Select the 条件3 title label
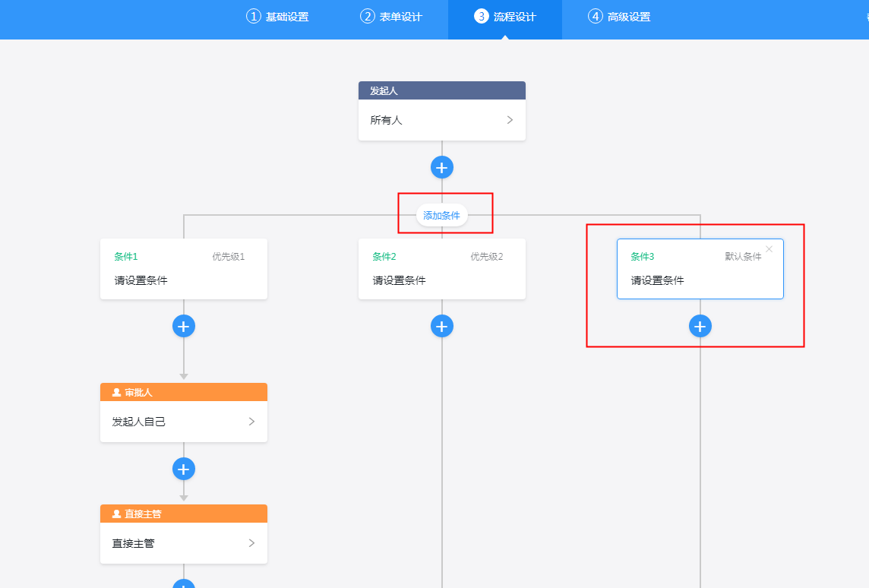Viewport: 869px width, 588px height. [643, 257]
